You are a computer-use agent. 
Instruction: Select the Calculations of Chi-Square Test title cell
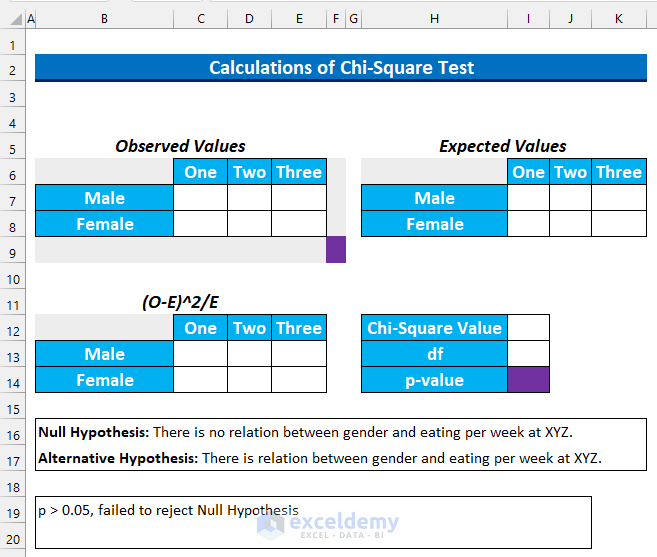(341, 68)
